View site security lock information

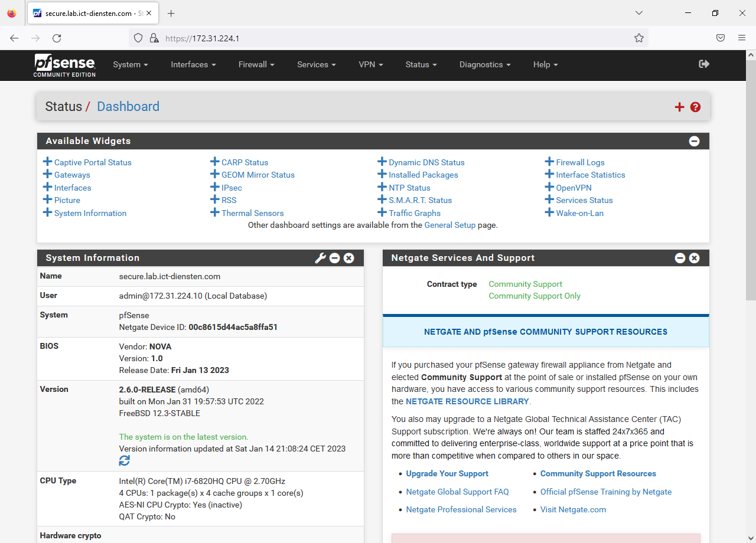(x=154, y=38)
